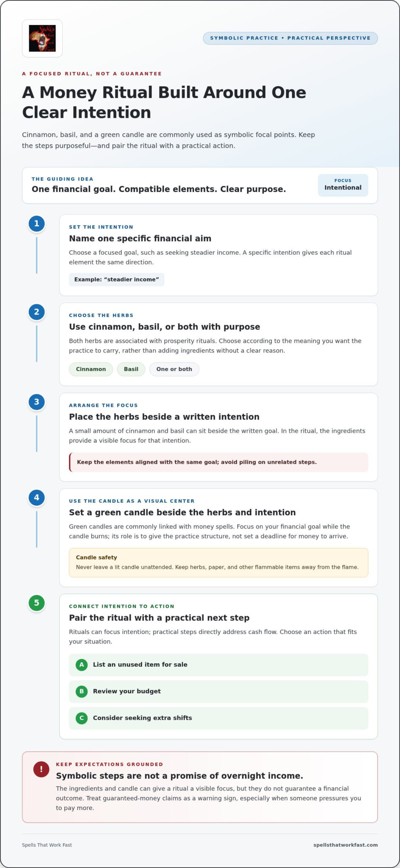
Task: Select the Cinnamon chip
Action: point(91,369)
